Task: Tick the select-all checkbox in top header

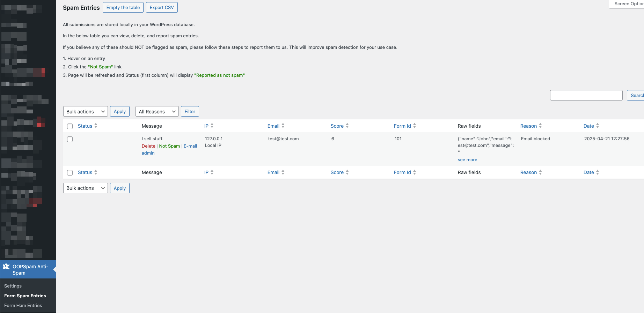Action: pos(70,126)
